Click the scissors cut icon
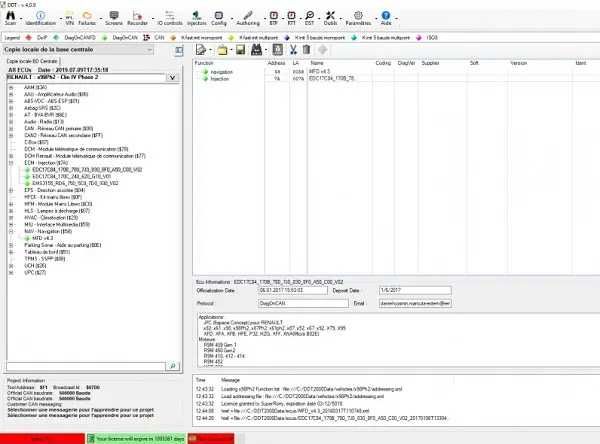The height and width of the screenshot is (444, 600). [293, 50]
